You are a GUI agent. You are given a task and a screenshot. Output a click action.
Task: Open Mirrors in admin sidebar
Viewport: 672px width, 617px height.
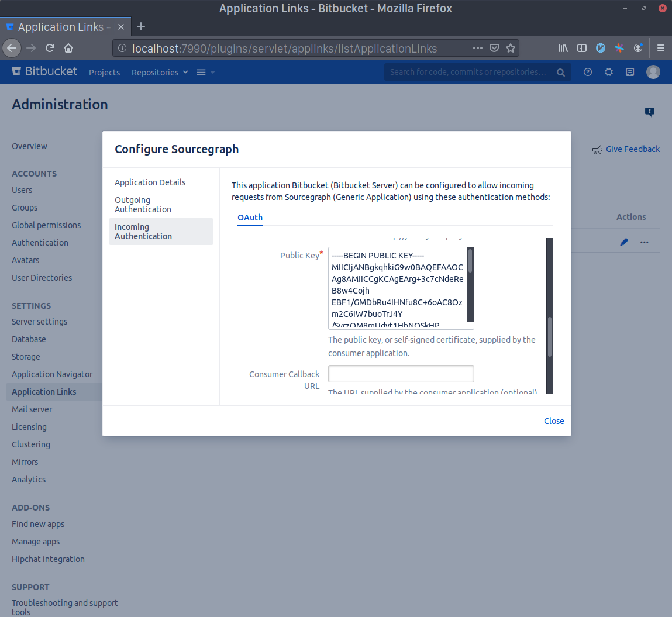25,462
